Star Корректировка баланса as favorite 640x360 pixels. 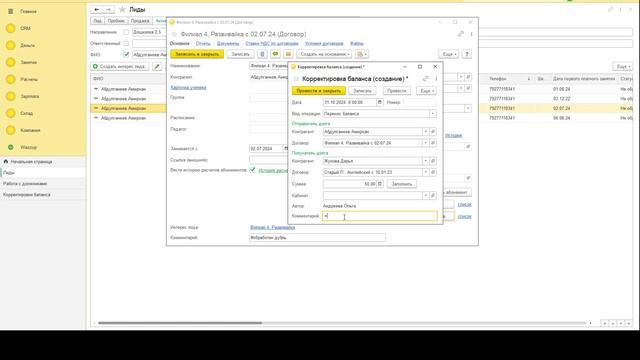(x=296, y=79)
